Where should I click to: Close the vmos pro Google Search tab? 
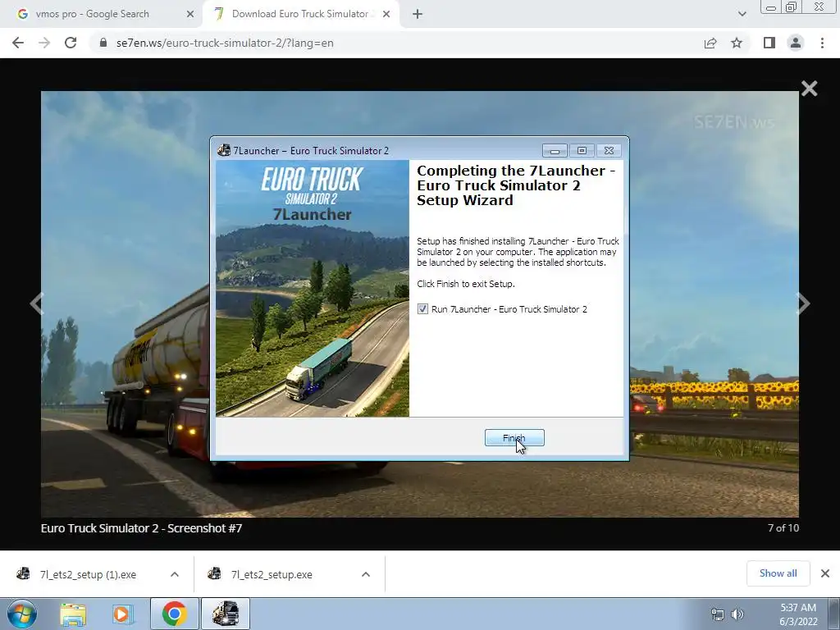pos(190,15)
